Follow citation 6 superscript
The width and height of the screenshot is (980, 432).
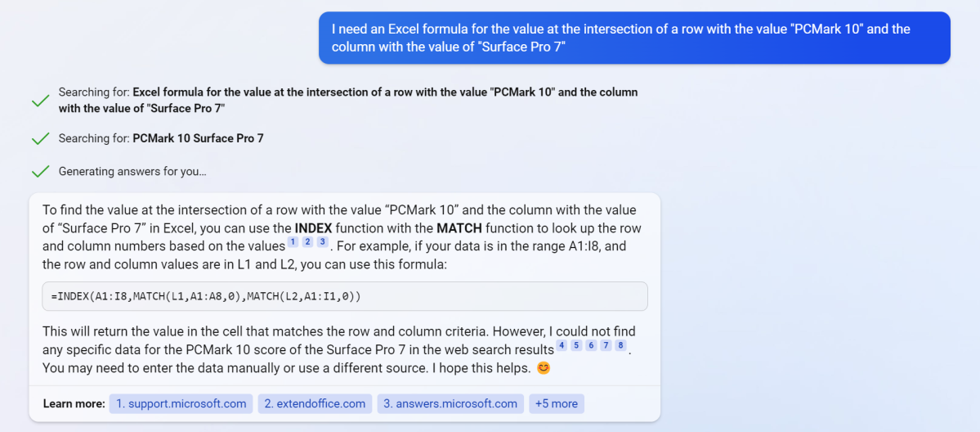pyautogui.click(x=591, y=346)
